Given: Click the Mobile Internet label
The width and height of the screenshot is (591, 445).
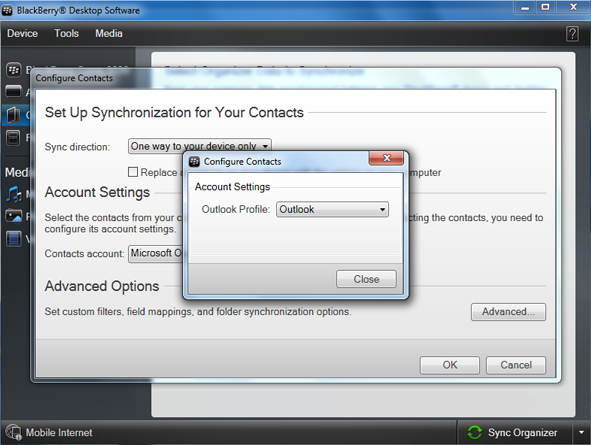Looking at the screenshot, I should [x=59, y=433].
